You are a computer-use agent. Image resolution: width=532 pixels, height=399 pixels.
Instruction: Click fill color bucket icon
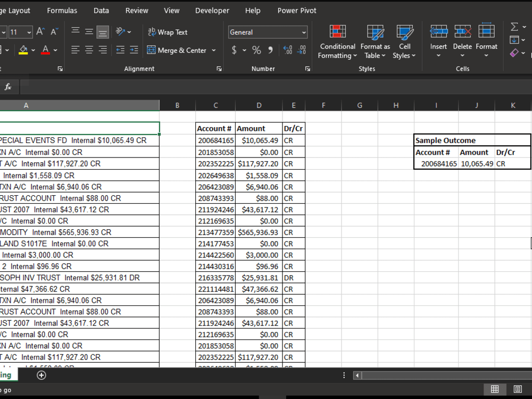click(x=23, y=50)
